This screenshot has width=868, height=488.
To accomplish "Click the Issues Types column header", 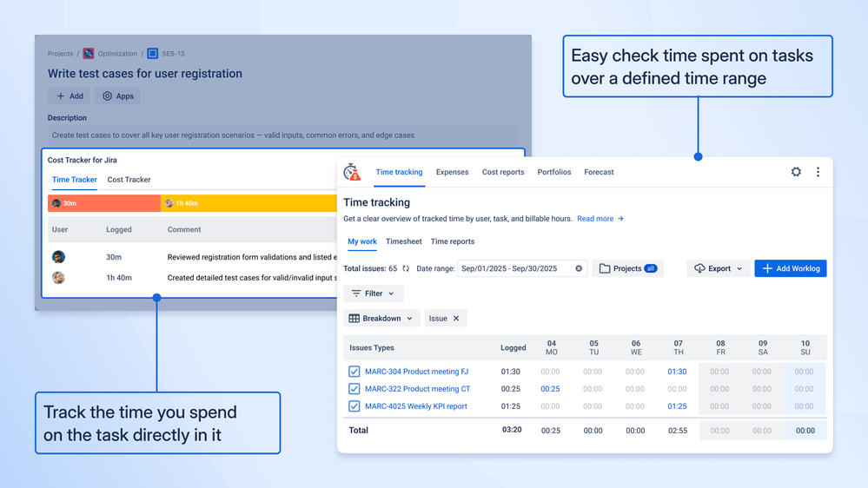I will click(x=372, y=347).
